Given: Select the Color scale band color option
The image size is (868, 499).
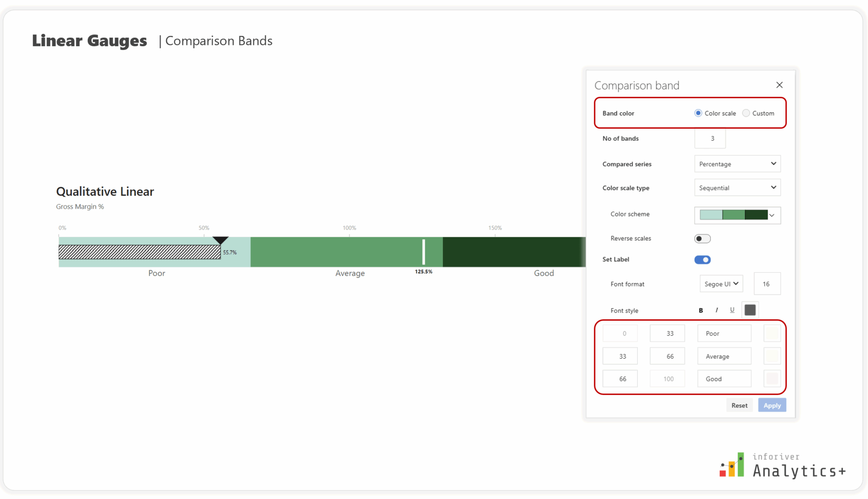Looking at the screenshot, I should 698,113.
